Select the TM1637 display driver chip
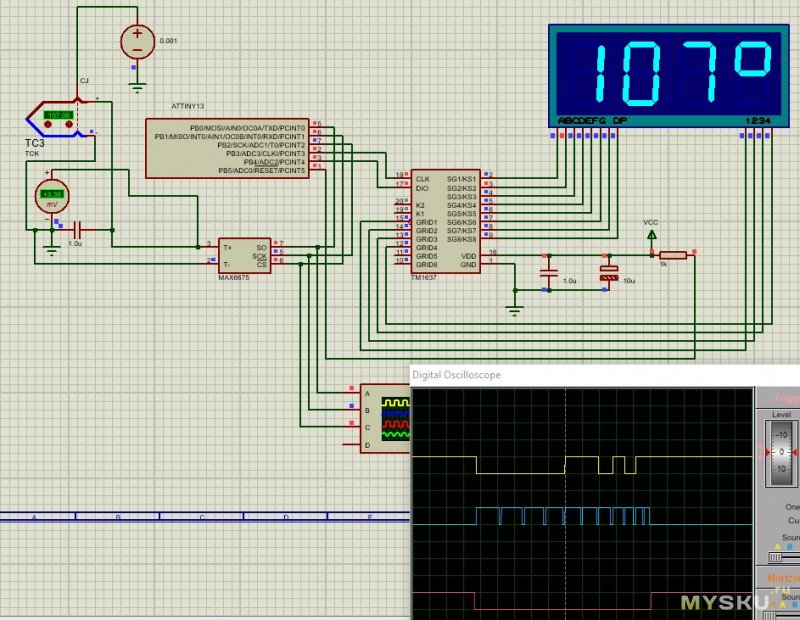 coord(445,221)
